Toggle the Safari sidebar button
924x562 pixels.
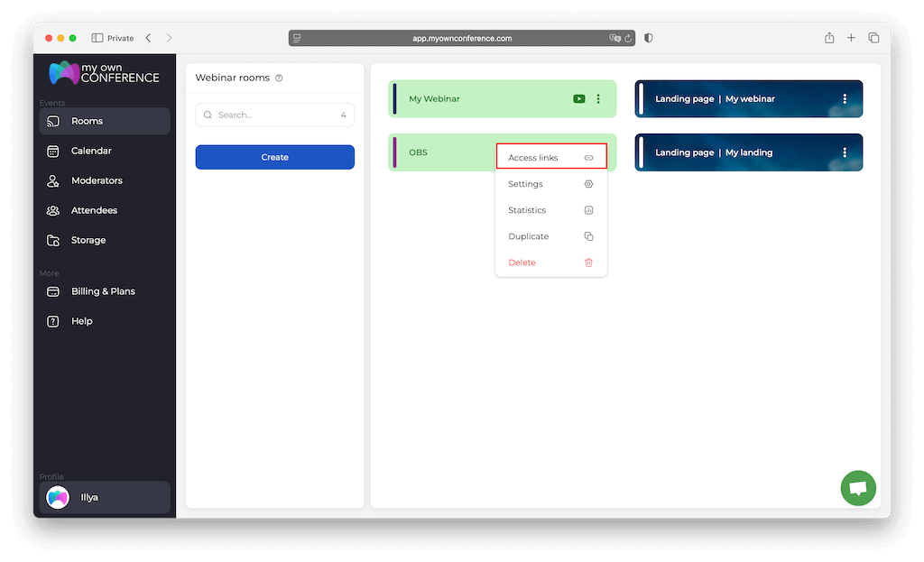[97, 38]
